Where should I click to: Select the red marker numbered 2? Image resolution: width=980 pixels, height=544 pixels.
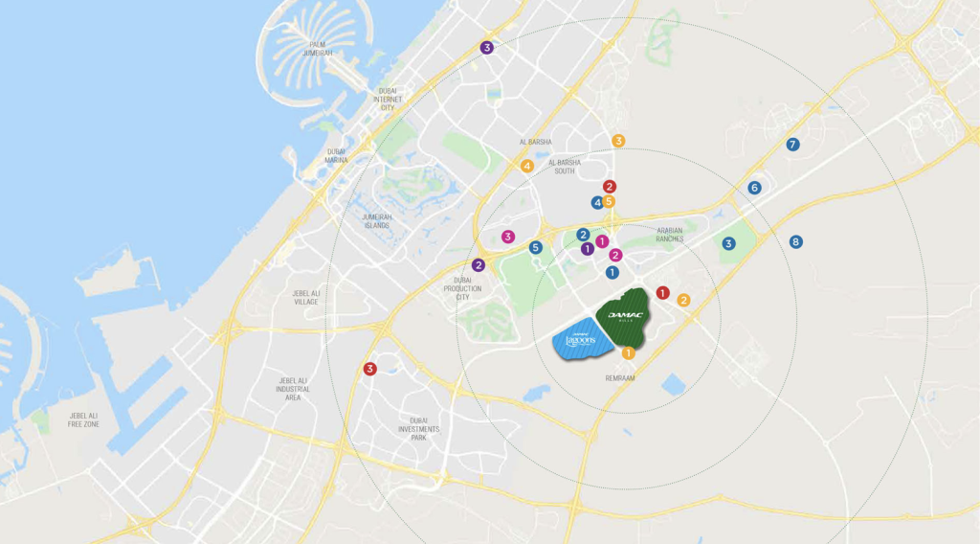[x=610, y=187]
